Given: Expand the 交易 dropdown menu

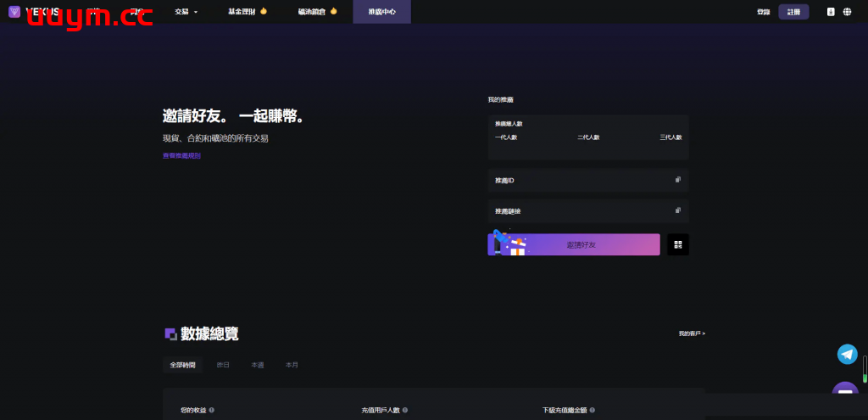Looking at the screenshot, I should (186, 12).
